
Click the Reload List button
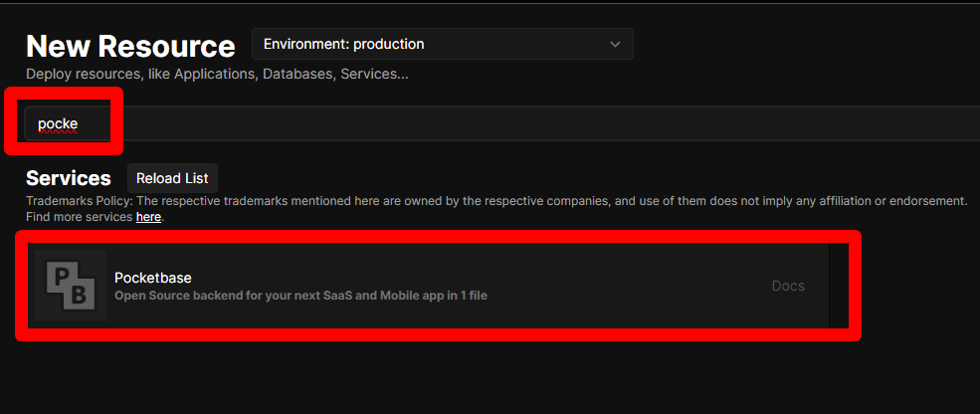tap(172, 178)
